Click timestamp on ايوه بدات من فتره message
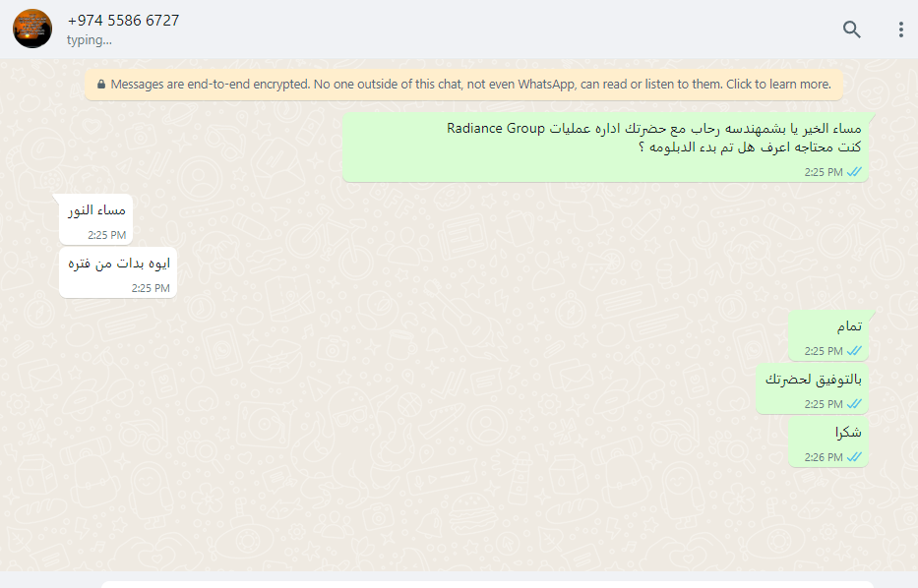 click(x=151, y=288)
